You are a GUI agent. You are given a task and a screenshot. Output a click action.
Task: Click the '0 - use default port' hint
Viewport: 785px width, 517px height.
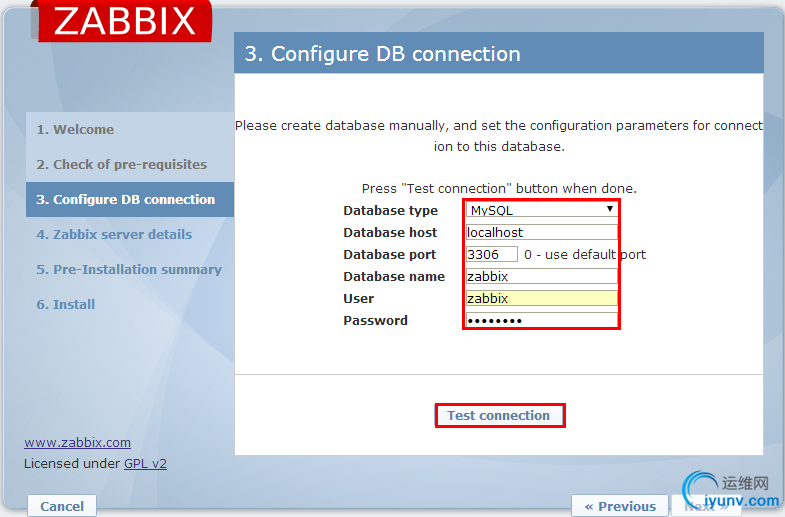click(585, 254)
